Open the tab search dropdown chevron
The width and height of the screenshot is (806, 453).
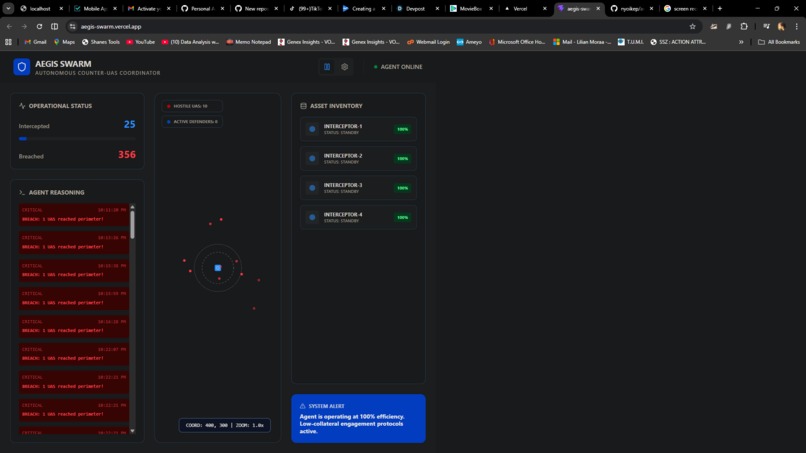tap(8, 8)
